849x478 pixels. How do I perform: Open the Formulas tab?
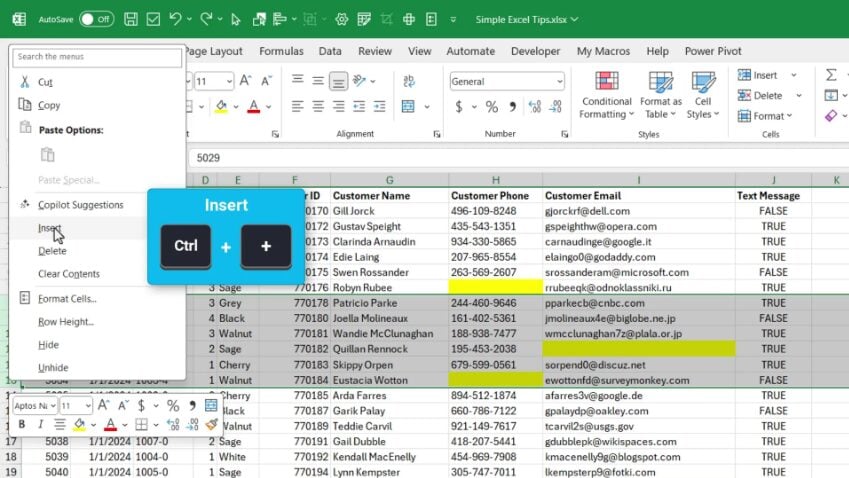pyautogui.click(x=281, y=51)
